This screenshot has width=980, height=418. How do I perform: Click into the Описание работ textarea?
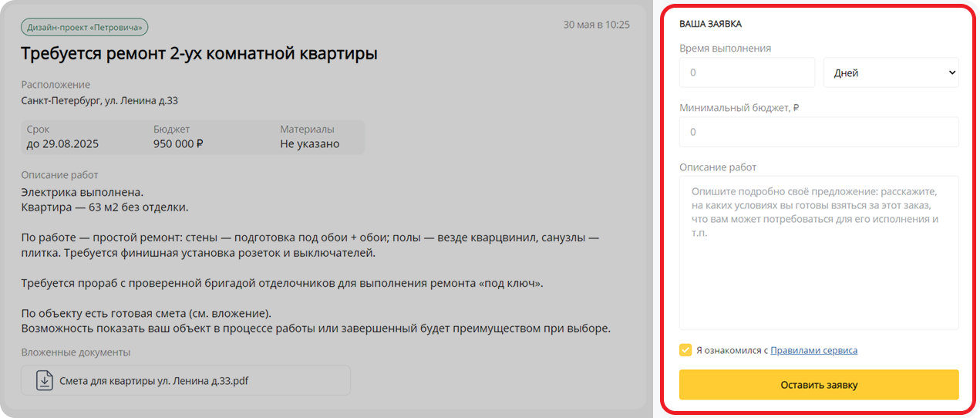tap(819, 253)
